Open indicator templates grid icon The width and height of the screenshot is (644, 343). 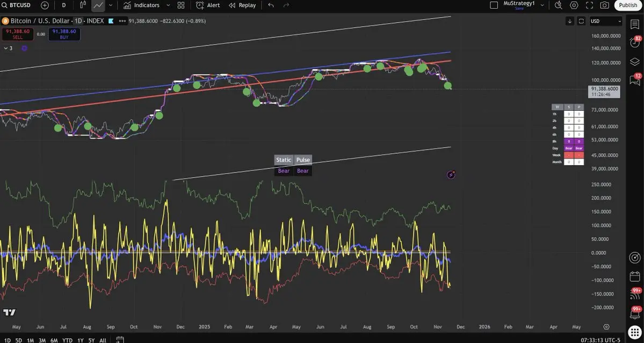click(x=180, y=5)
